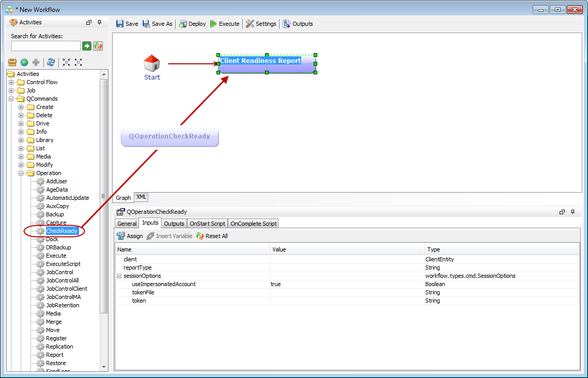Click the Start node home icon
This screenshot has width=588, height=378.
(x=151, y=64)
